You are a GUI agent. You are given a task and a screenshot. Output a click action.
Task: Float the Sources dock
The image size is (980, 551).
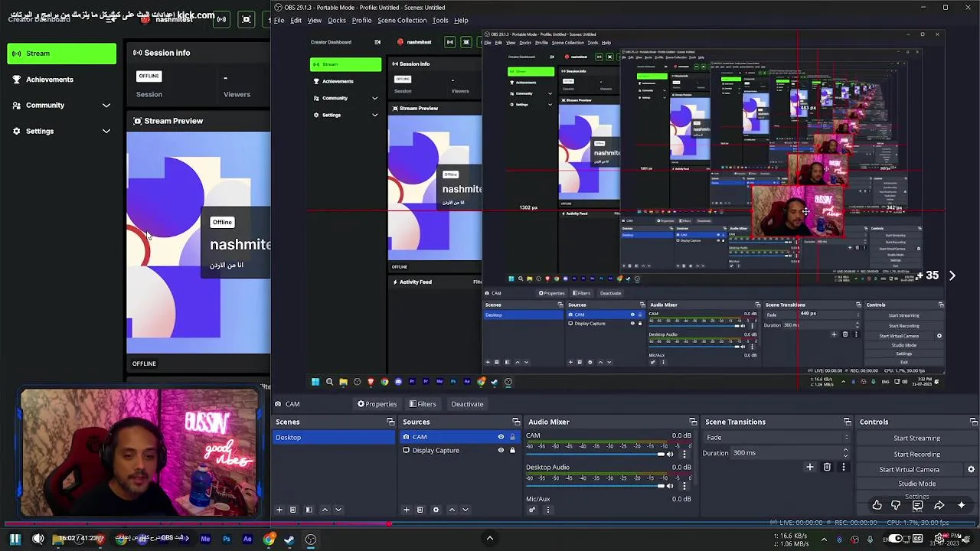(516, 422)
